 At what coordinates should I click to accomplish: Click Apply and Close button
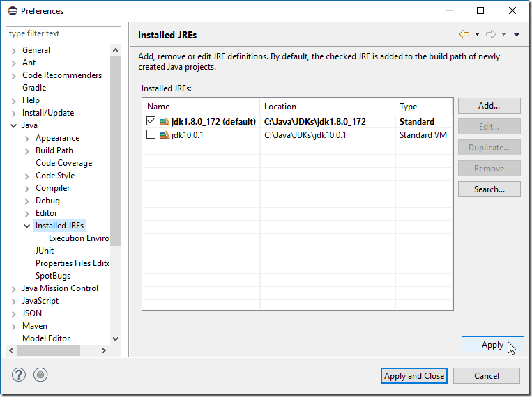pyautogui.click(x=414, y=375)
